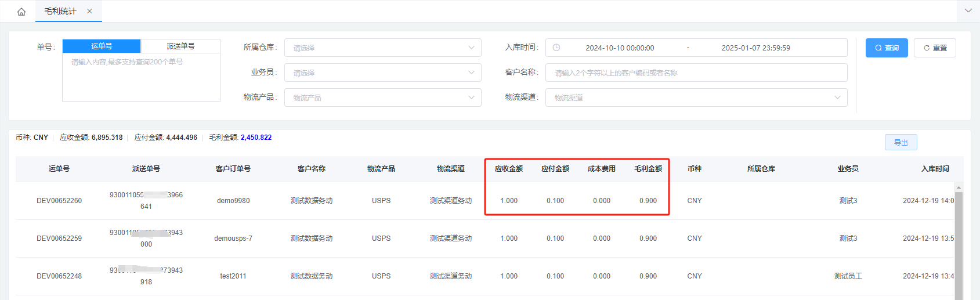The height and width of the screenshot is (300, 980).
Task: Click the clock icon in 入库时间 field
Action: pos(556,48)
